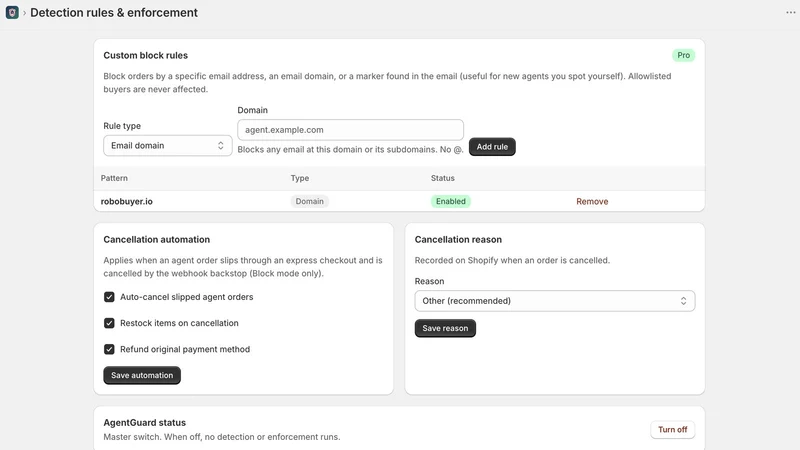
Task: Click the AgentGuard status heading
Action: 144,422
